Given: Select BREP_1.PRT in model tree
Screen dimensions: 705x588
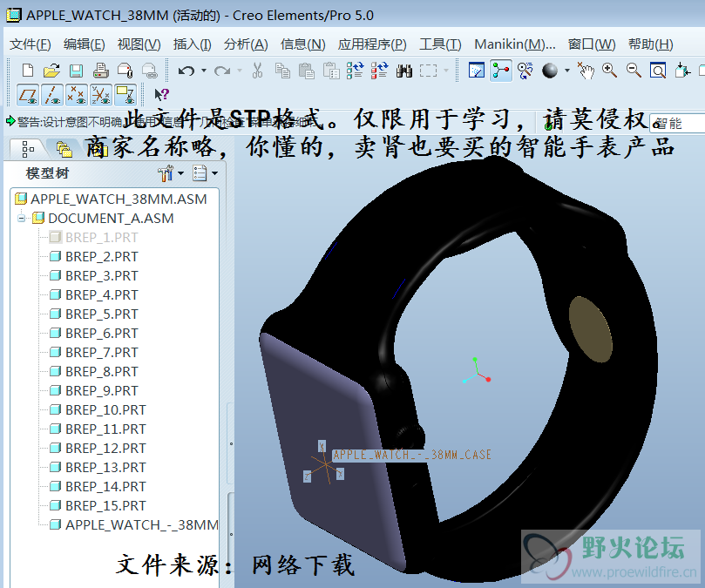Looking at the screenshot, I should [x=93, y=237].
